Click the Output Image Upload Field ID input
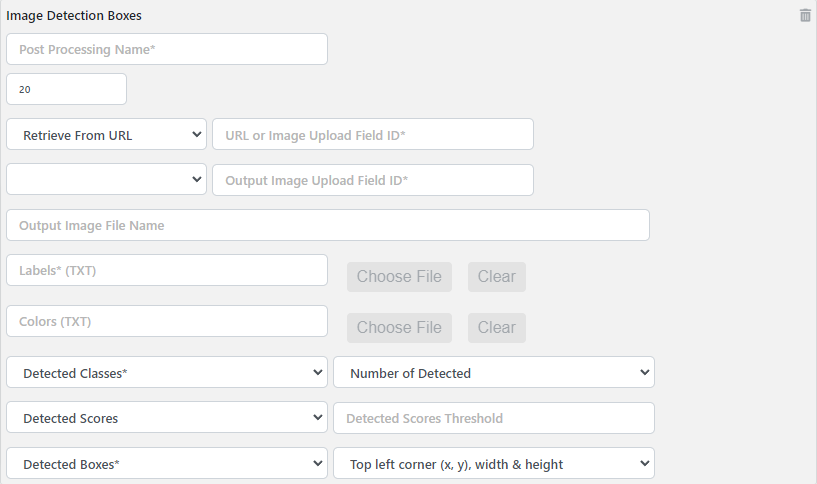Screen dimensions: 817x484 pos(372,180)
